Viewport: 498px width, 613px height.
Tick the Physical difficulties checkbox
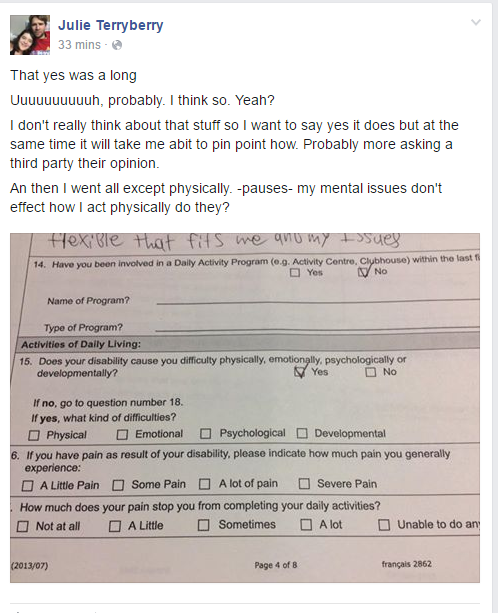[x=34, y=435]
